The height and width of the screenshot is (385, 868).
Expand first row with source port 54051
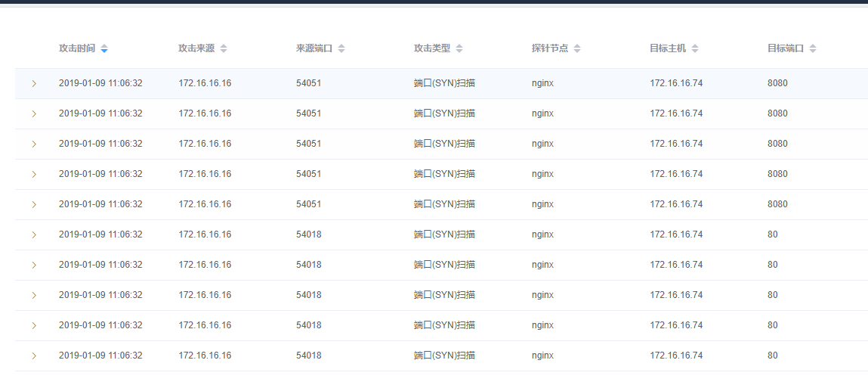pos(34,84)
